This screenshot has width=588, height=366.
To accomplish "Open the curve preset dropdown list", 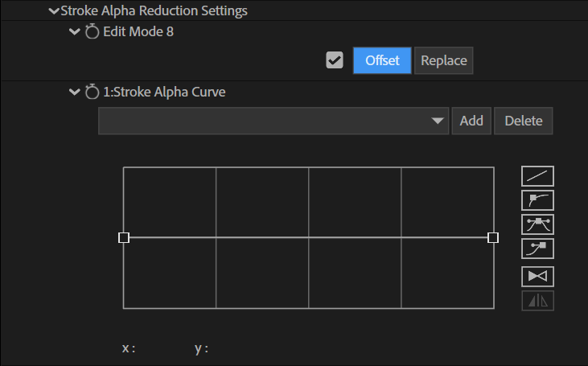I will click(273, 121).
